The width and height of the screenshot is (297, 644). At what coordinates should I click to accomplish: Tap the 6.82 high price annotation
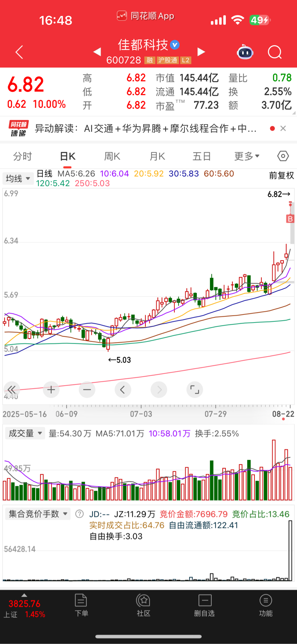(279, 194)
